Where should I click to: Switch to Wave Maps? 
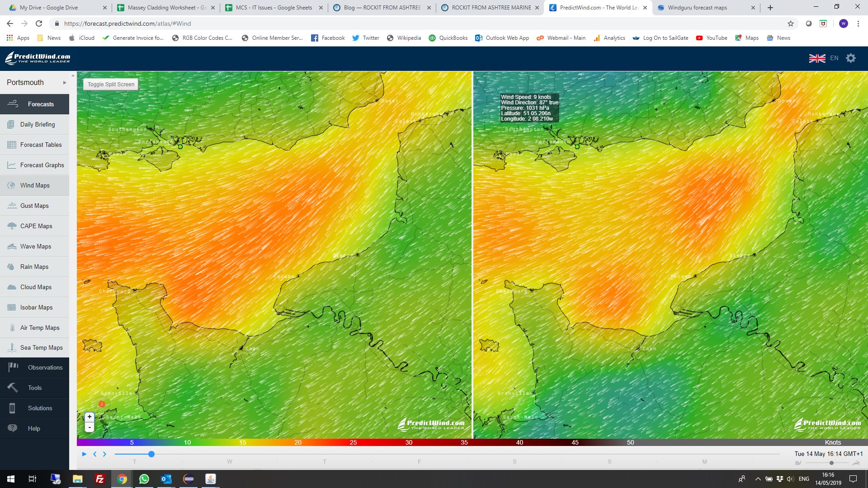click(35, 246)
